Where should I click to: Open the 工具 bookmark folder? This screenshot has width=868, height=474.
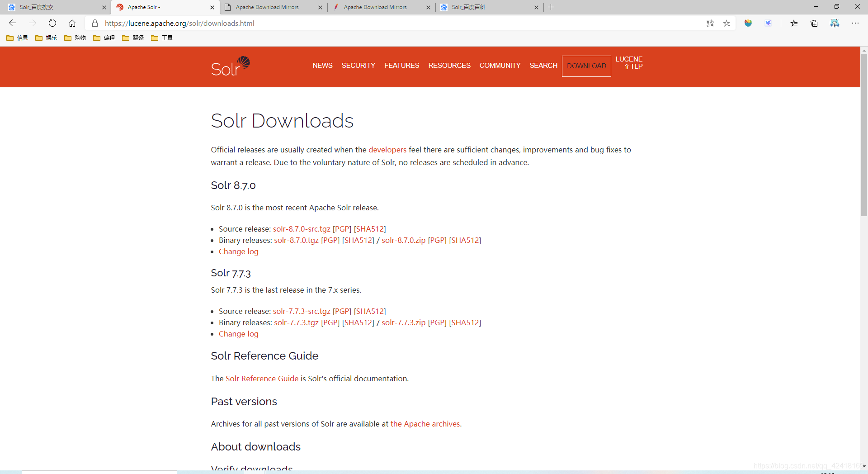tap(162, 38)
